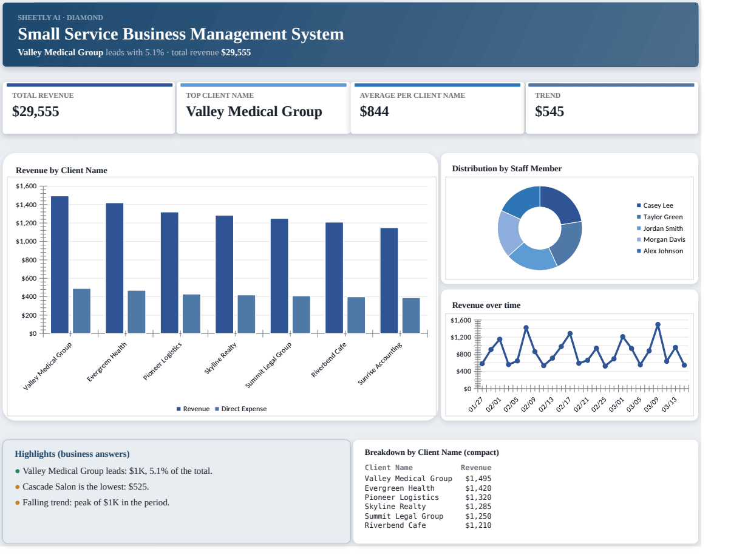Click the 'SHEETLY AI · DIAMOND' header label
This screenshot has width=745, height=560.
click(x=61, y=18)
